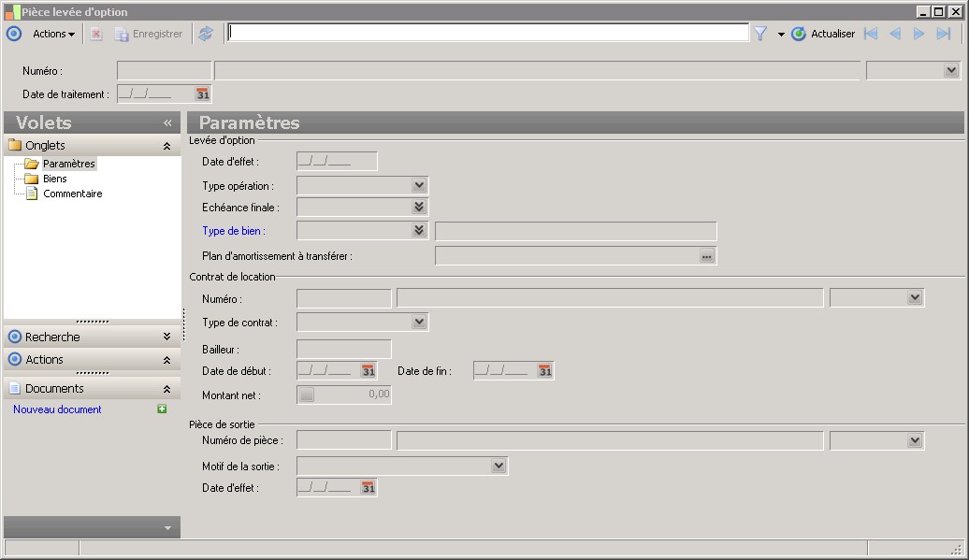Collapse the Actions panel section
The height and width of the screenshot is (560, 969).
(x=166, y=359)
